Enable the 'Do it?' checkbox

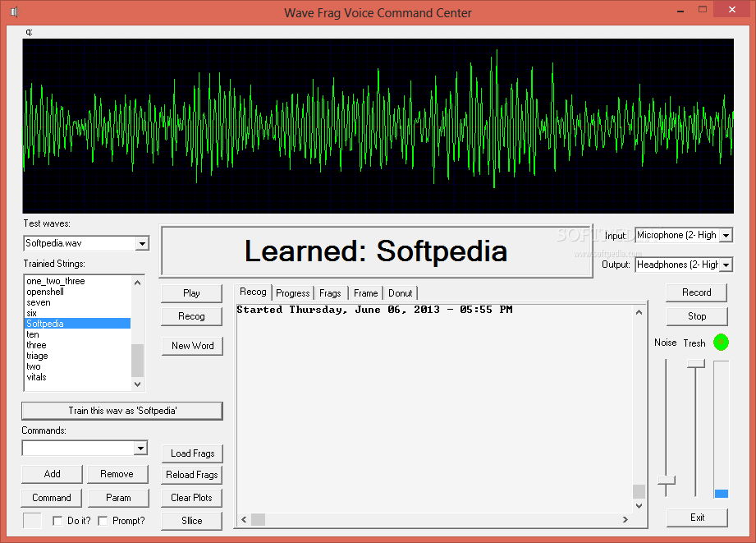[x=57, y=521]
